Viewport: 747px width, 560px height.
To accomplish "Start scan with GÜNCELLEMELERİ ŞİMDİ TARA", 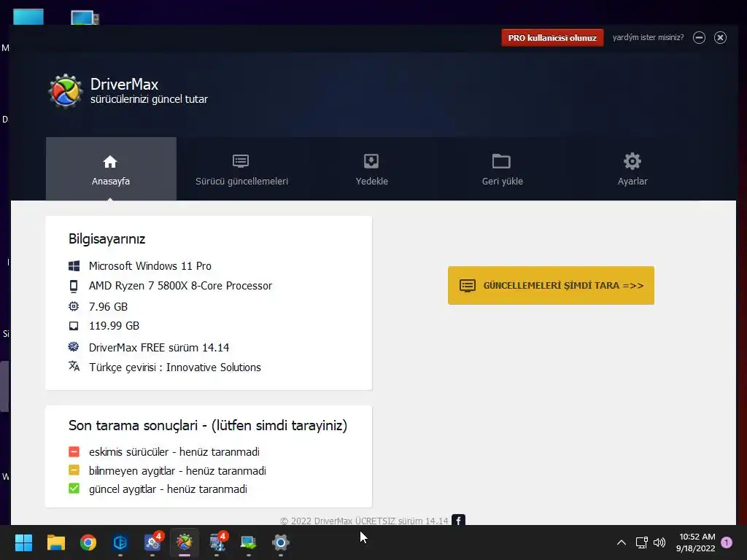I will click(x=551, y=285).
